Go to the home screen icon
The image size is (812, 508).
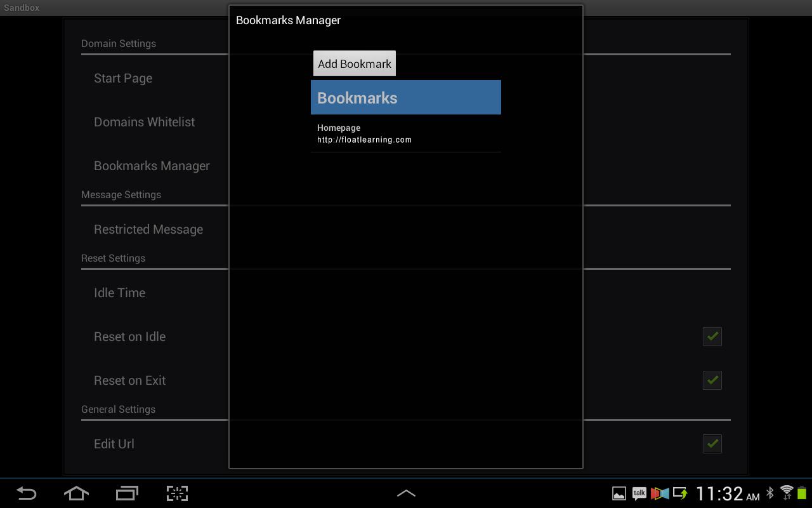pyautogui.click(x=76, y=493)
